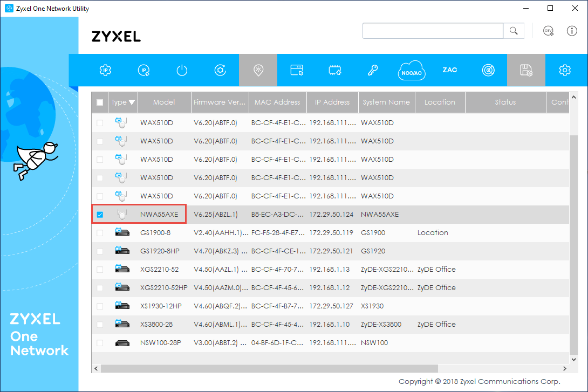Screen dimensions: 588x392
Task: Click the Firmware Upgrade chip icon
Action: [335, 70]
